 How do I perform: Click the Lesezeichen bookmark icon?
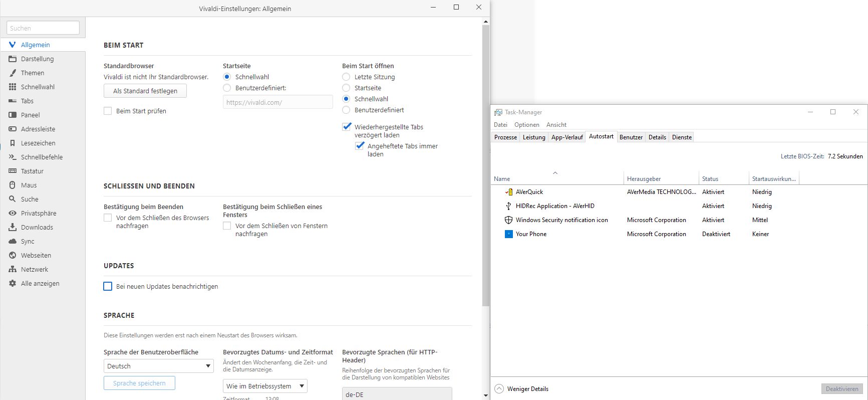[x=13, y=143]
